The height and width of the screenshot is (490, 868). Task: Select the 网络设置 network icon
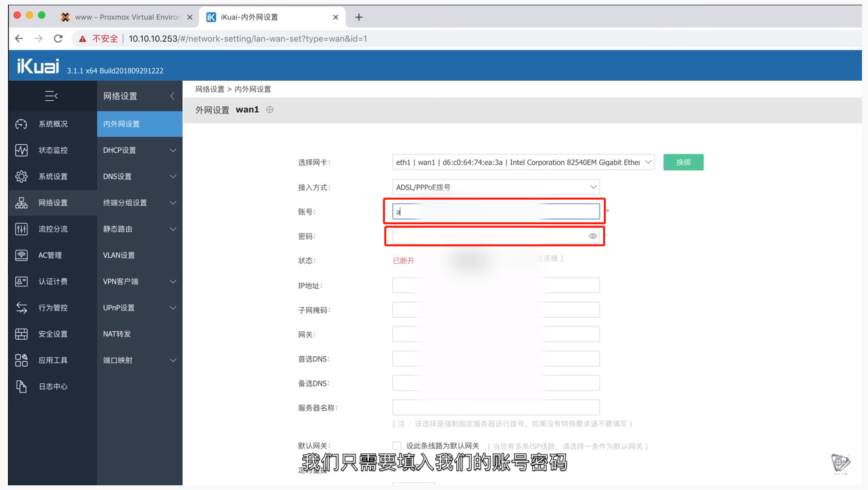pos(21,203)
